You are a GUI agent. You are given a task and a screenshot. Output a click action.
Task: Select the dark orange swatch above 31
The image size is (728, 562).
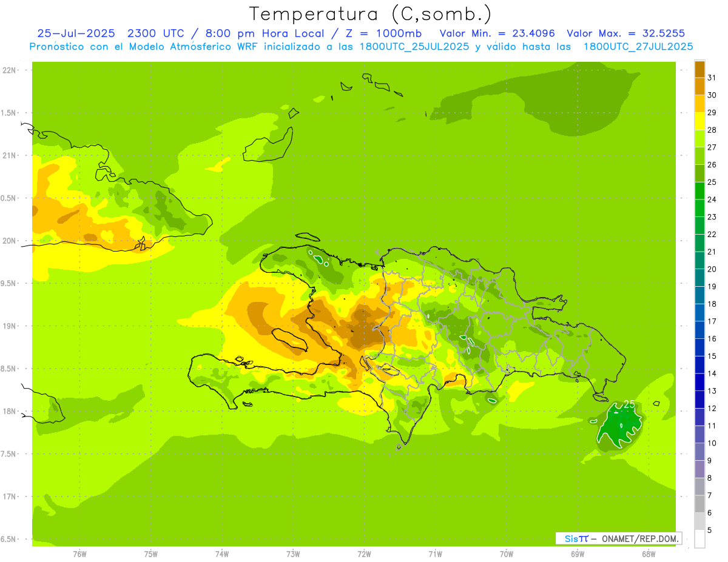coord(699,69)
